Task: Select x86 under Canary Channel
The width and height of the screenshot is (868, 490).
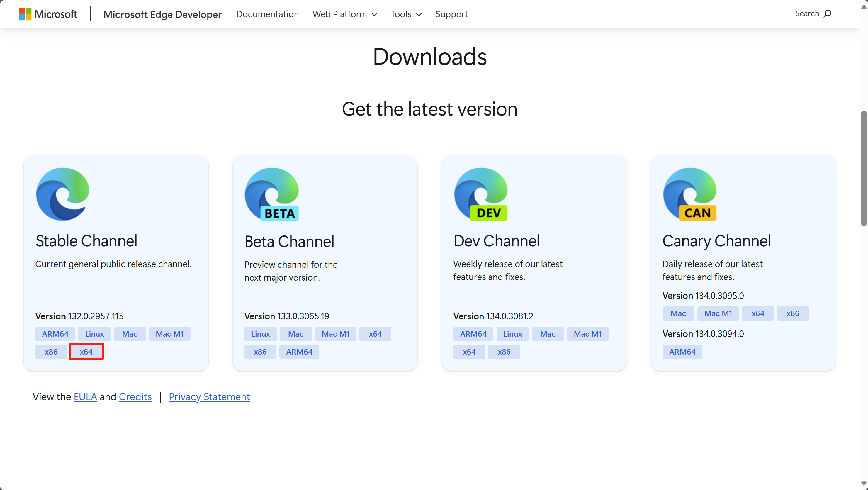Action: coord(793,313)
